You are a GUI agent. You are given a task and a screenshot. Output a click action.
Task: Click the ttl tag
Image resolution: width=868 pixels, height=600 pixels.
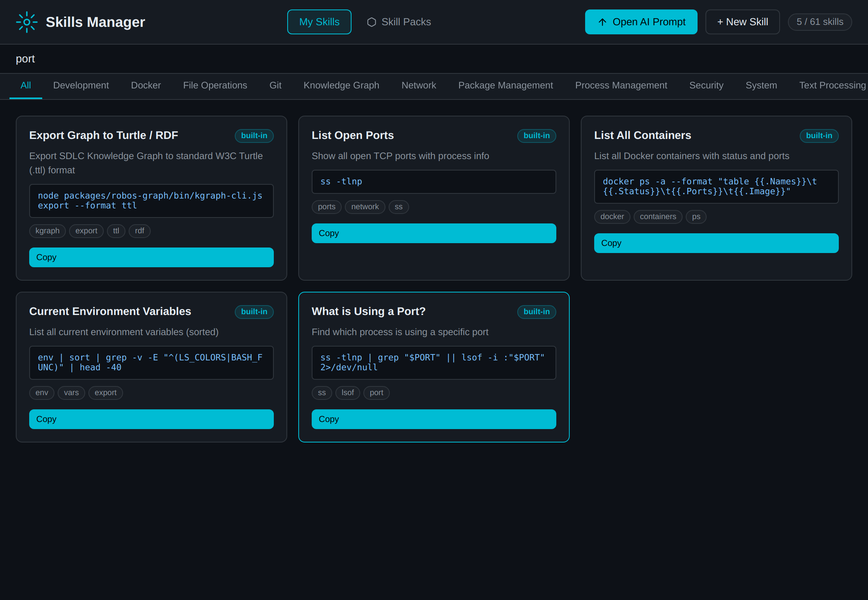click(116, 231)
